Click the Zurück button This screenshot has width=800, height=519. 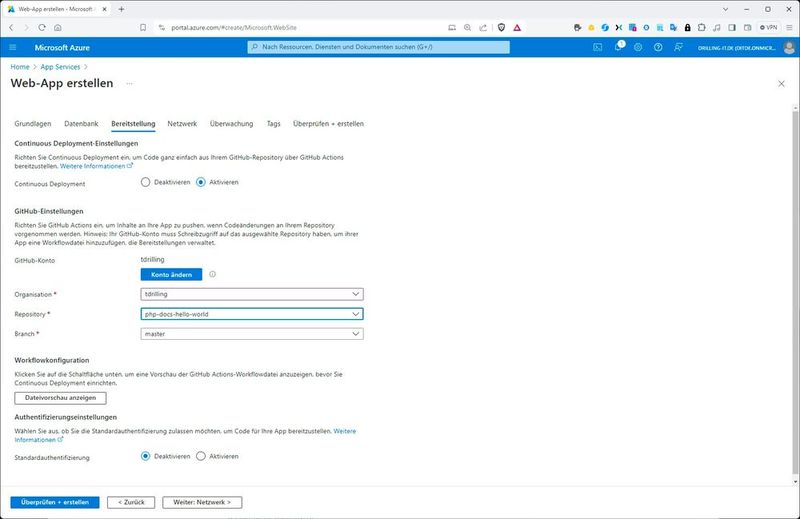pyautogui.click(x=131, y=502)
